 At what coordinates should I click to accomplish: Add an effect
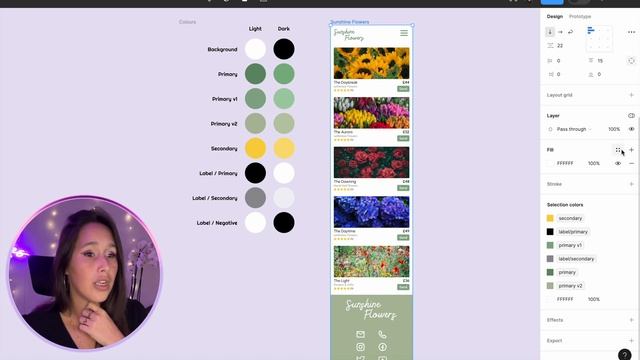[x=631, y=320]
